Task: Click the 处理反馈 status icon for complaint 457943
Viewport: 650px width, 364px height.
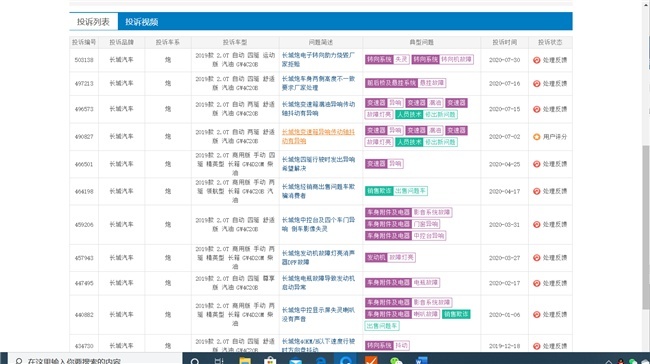Action: [536, 257]
